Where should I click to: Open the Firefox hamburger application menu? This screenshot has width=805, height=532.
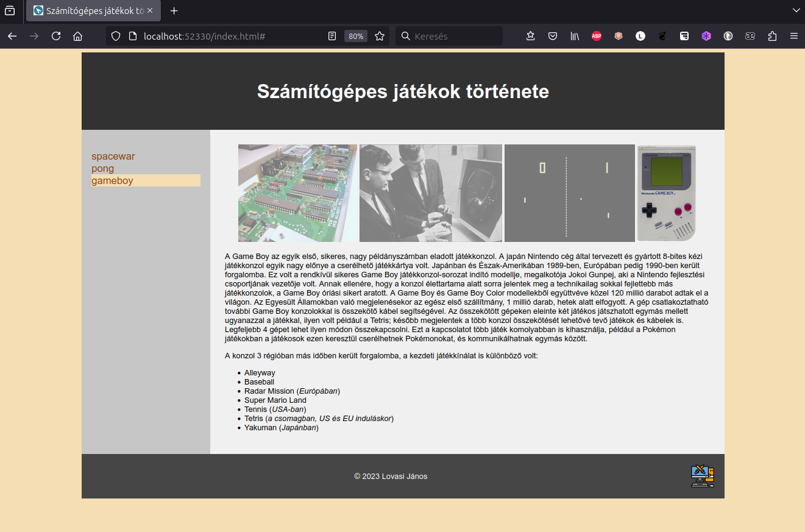794,36
